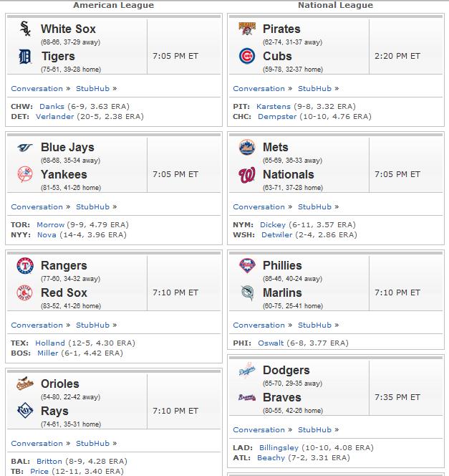The width and height of the screenshot is (449, 476).
Task: Click the Cubs circular logo
Action: 247,56
